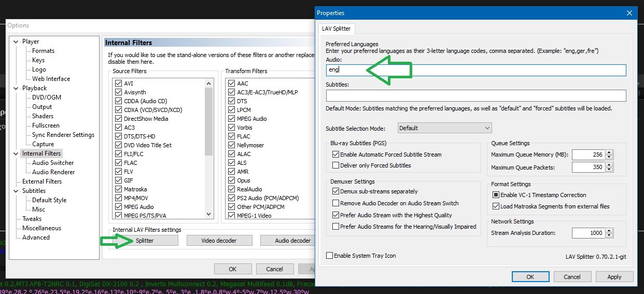Collapse the Subtitles tree node
The height and width of the screenshot is (294, 644).
point(16,191)
